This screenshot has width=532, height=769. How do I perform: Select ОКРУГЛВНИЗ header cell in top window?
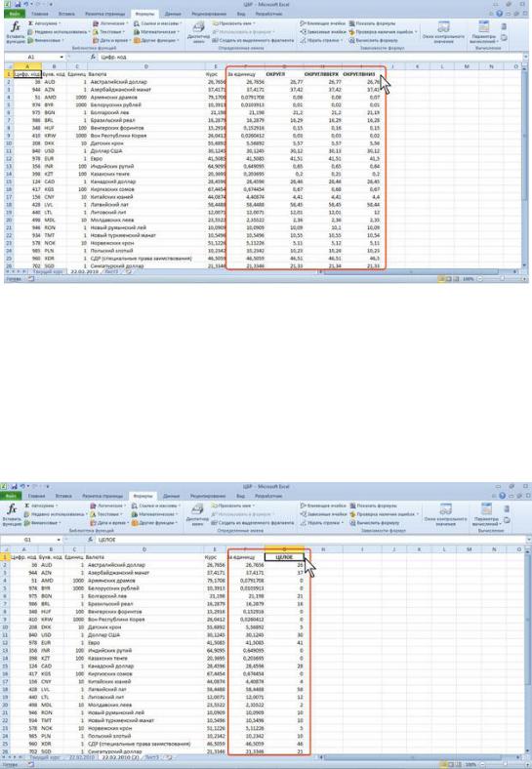coord(361,74)
